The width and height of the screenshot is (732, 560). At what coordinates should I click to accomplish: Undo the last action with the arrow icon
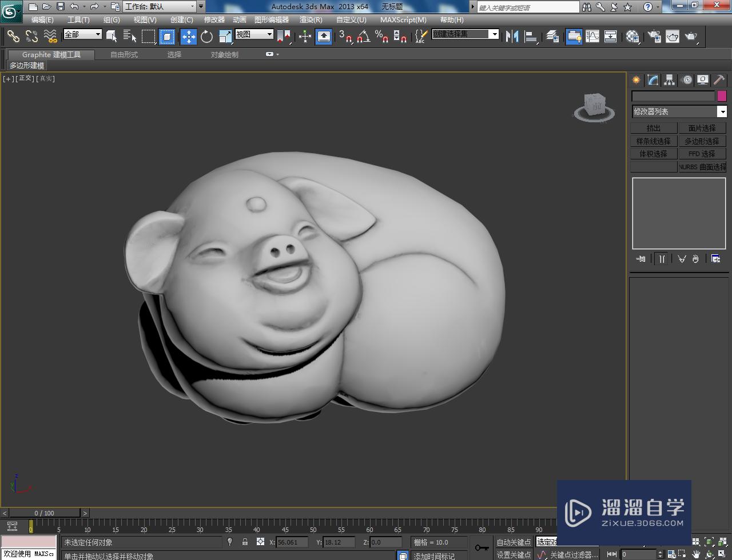74,7
